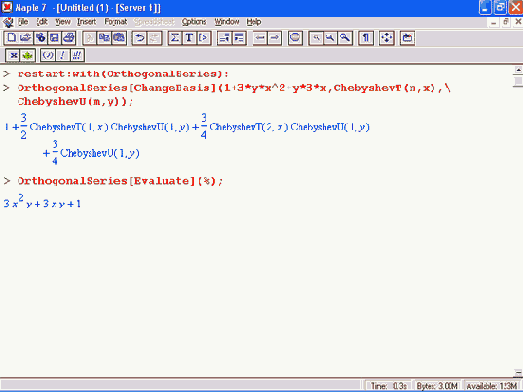Open the Options menu

tap(194, 22)
